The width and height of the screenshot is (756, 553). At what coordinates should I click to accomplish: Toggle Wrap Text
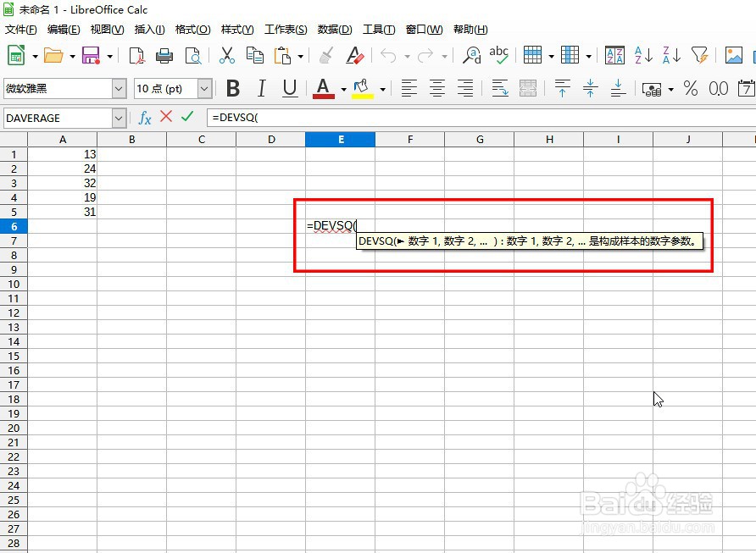pos(499,89)
